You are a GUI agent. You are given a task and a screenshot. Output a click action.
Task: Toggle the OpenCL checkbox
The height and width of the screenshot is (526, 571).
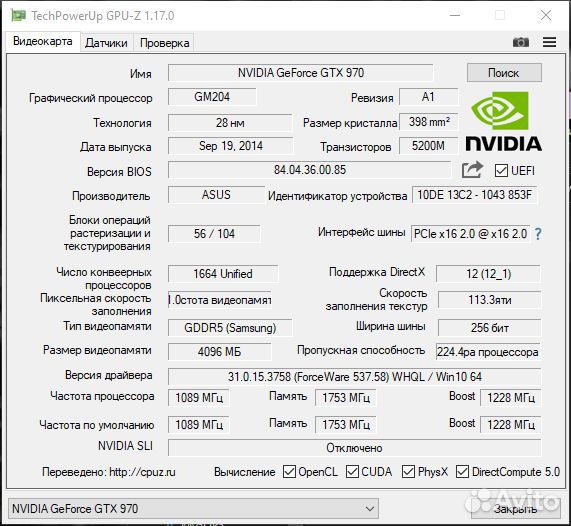pyautogui.click(x=289, y=471)
